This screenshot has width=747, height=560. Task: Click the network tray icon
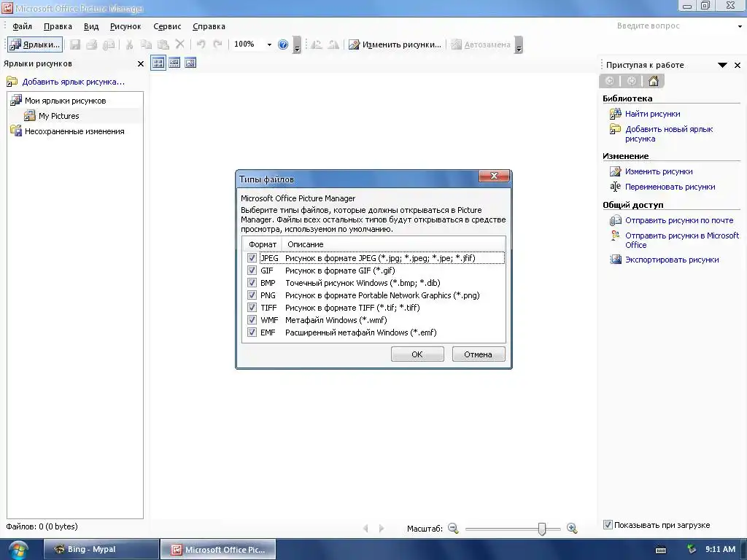(692, 549)
